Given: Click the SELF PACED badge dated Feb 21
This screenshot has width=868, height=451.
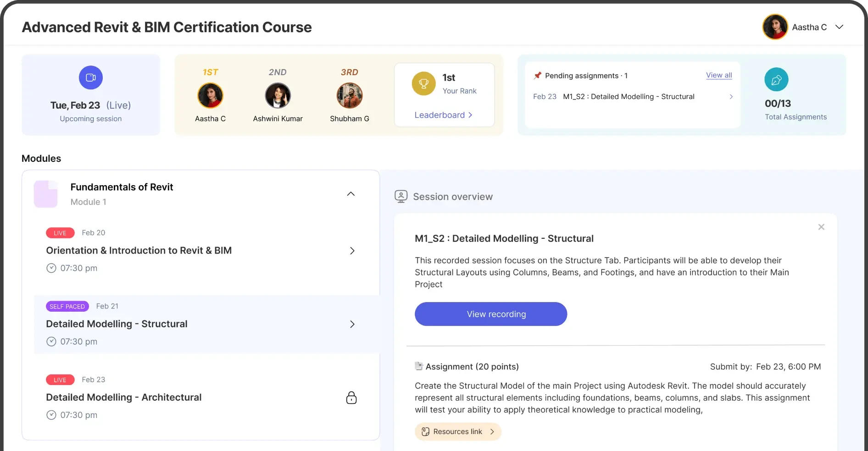Looking at the screenshot, I should pos(67,306).
